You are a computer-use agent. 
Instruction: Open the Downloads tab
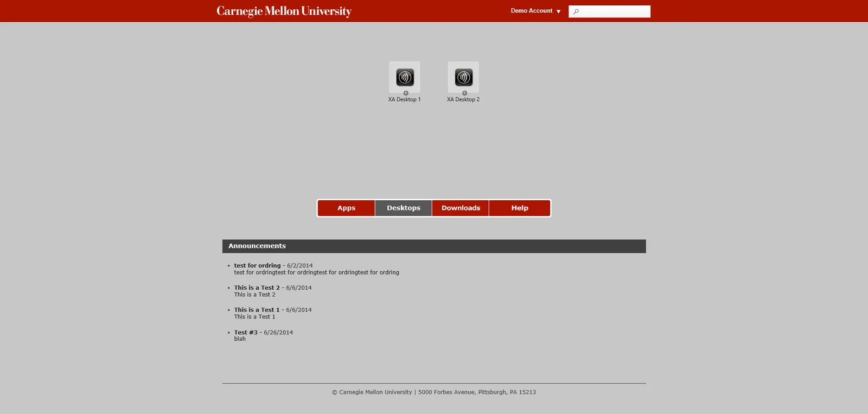[461, 208]
